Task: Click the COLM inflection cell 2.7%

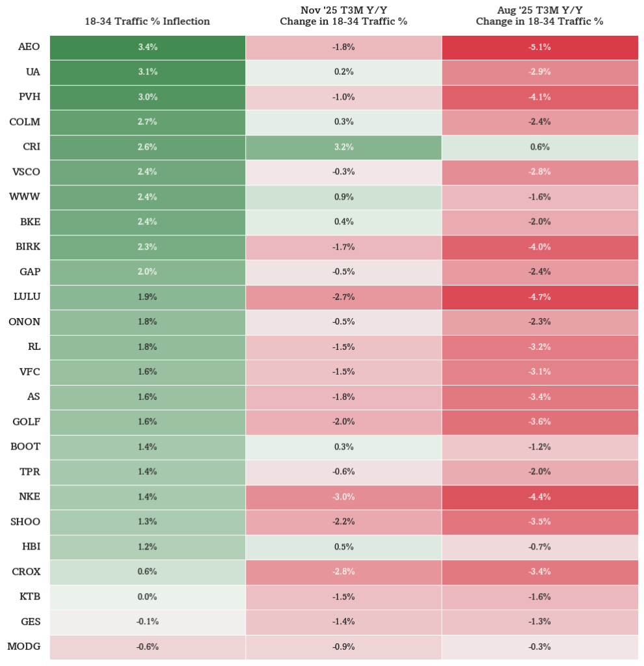Action: pyautogui.click(x=148, y=122)
